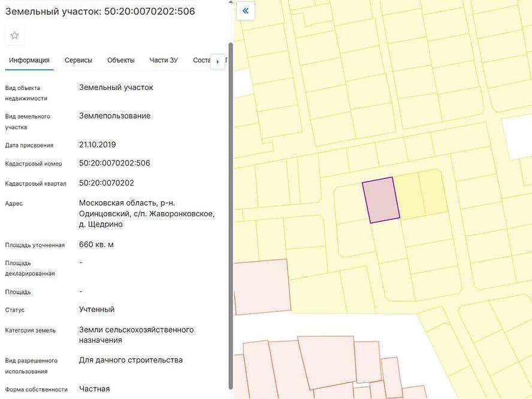Screen dimensions: 532x399
Task: Open the Сервисы tab
Action: [x=78, y=60]
